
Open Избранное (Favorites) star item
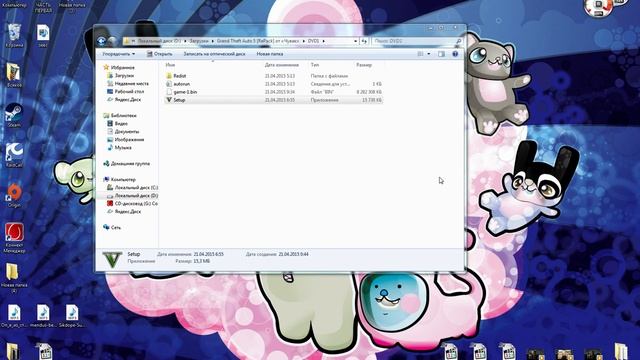pyautogui.click(x=119, y=67)
